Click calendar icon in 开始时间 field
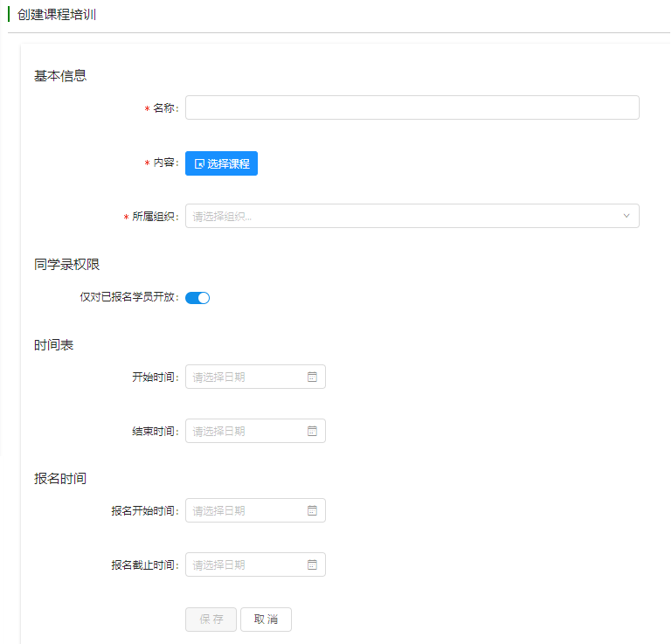Screen dimensions: 672x644 point(312,377)
